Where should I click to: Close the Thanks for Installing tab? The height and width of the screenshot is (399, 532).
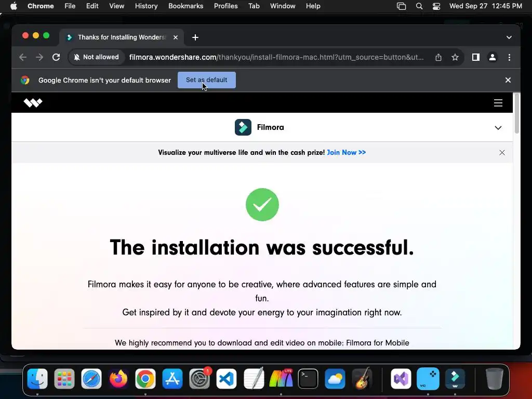176,37
